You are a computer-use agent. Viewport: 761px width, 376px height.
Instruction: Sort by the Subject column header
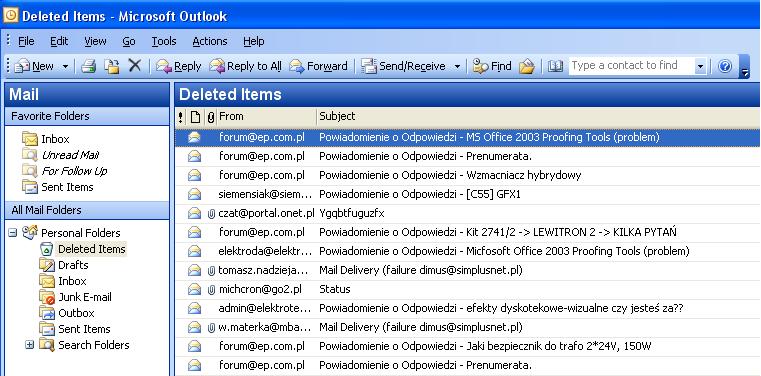pyautogui.click(x=538, y=117)
